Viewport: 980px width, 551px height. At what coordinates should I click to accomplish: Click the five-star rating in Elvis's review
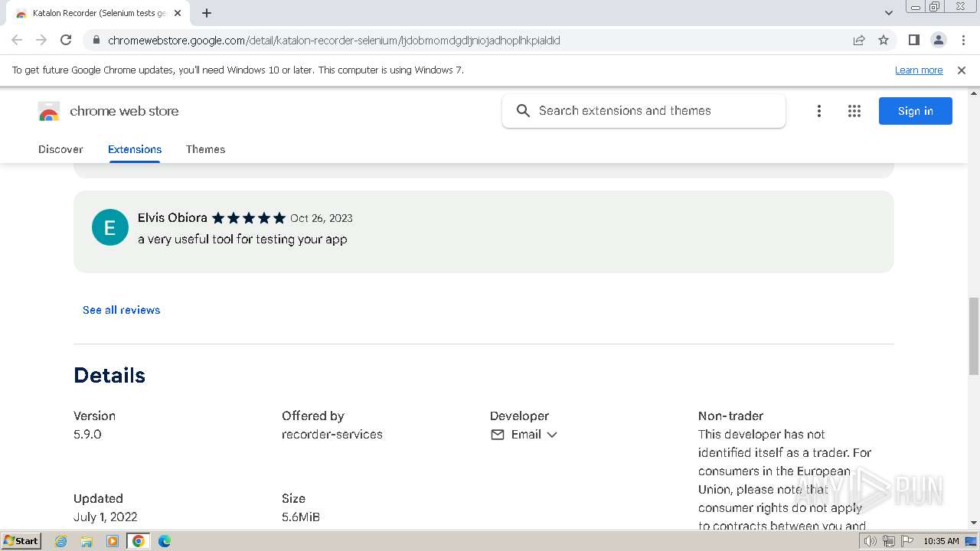coord(249,218)
